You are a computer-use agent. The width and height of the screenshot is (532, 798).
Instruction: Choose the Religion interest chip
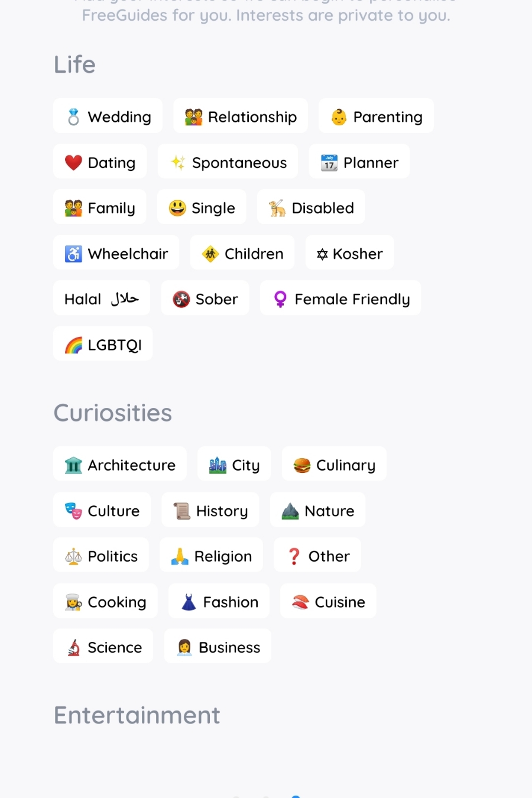click(x=212, y=556)
